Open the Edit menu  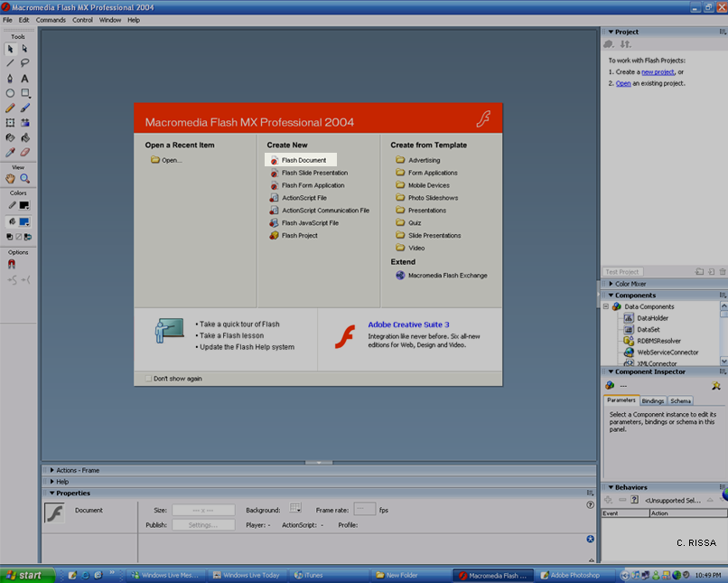23,20
